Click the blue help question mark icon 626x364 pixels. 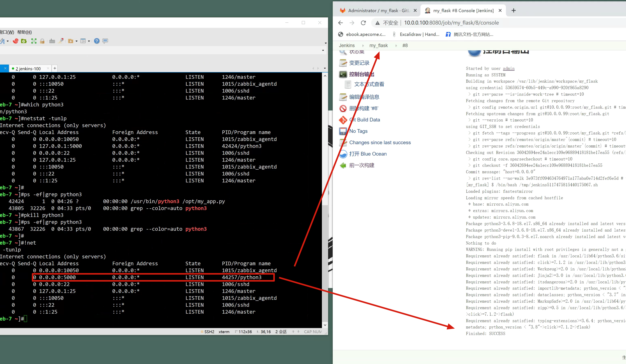97,41
